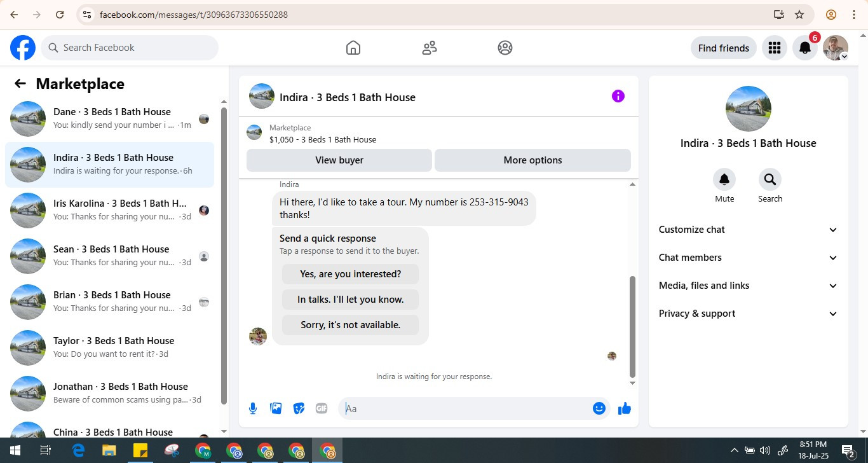Open the Windows Start menu

15,450
